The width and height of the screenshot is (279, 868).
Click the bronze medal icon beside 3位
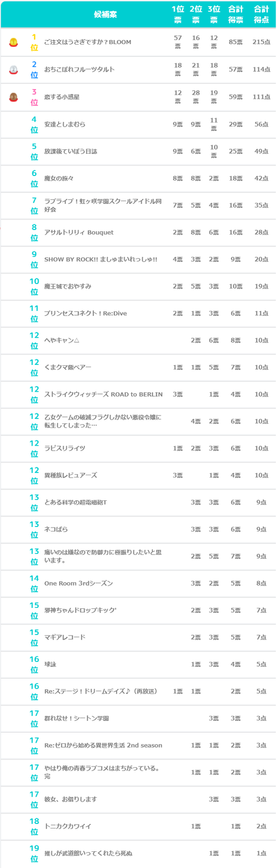point(14,97)
